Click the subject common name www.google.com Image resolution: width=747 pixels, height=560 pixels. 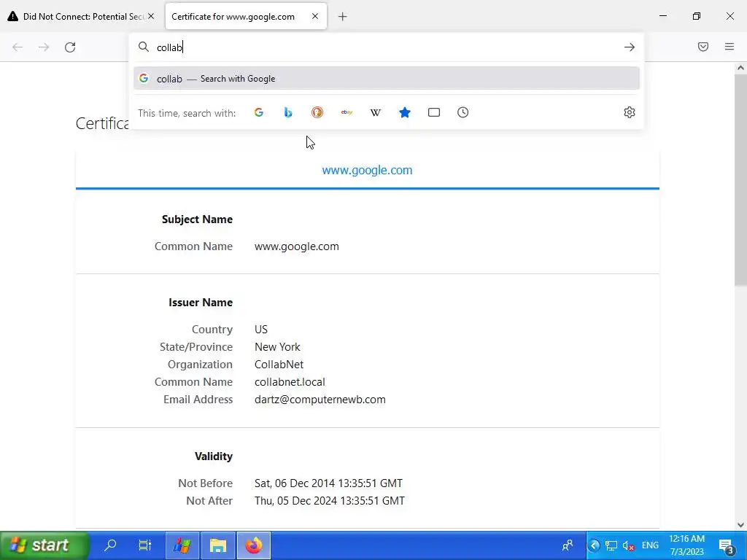(x=297, y=246)
